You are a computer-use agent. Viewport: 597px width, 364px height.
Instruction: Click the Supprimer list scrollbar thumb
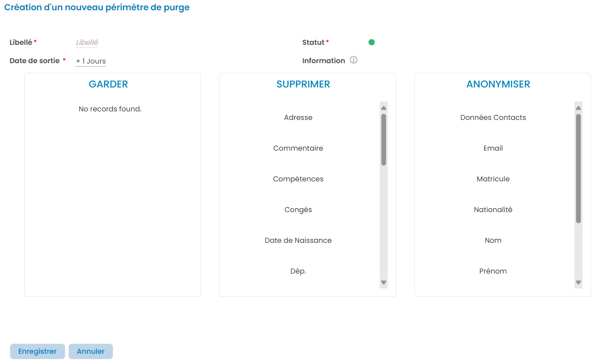[383, 140]
